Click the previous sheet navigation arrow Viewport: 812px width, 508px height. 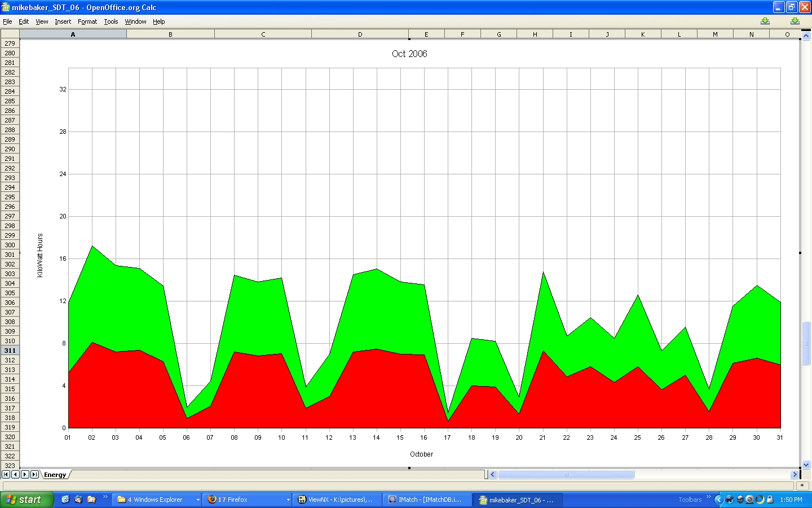pos(15,475)
